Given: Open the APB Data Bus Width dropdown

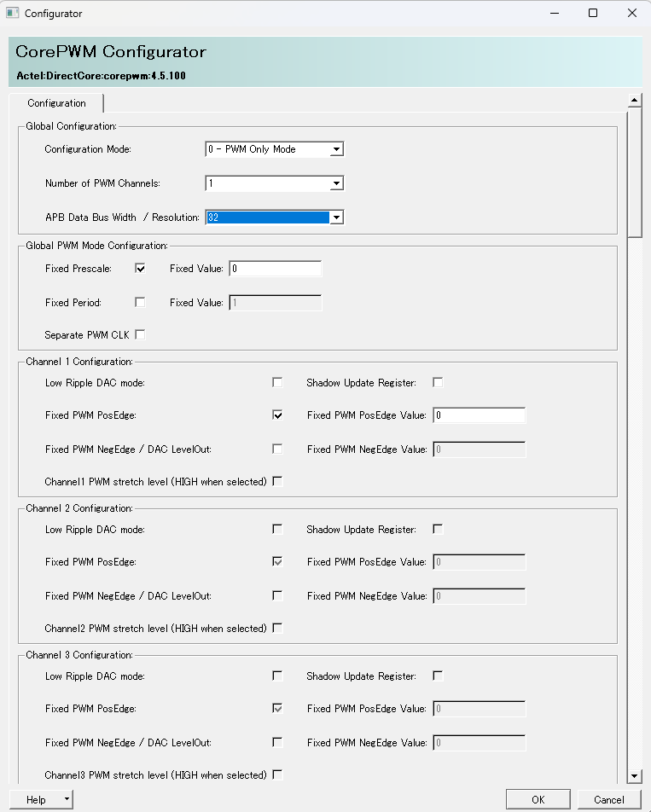Looking at the screenshot, I should 336,217.
